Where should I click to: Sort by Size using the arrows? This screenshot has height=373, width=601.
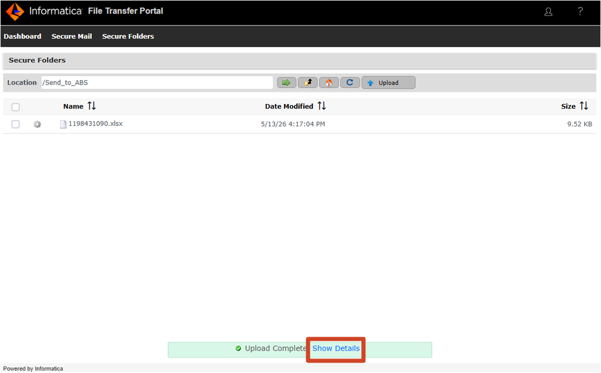(584, 106)
